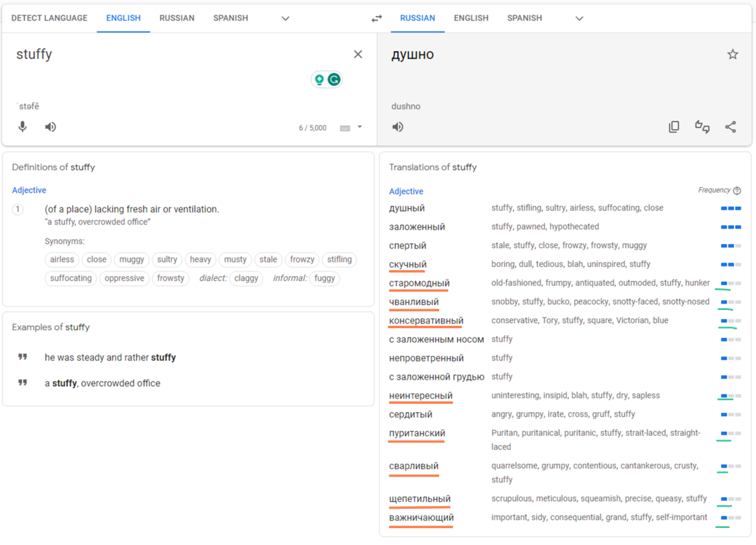Click translation 'консервативный' in the list

[426, 321]
